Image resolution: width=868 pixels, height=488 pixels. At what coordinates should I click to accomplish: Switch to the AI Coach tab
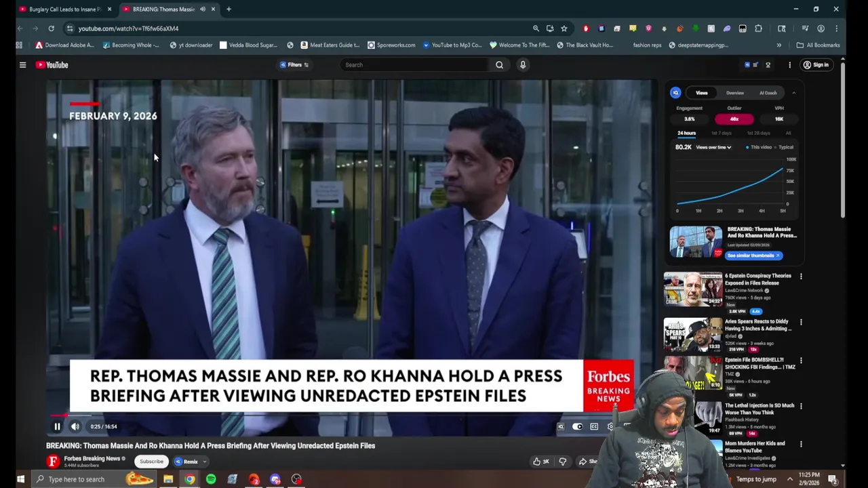(x=768, y=93)
